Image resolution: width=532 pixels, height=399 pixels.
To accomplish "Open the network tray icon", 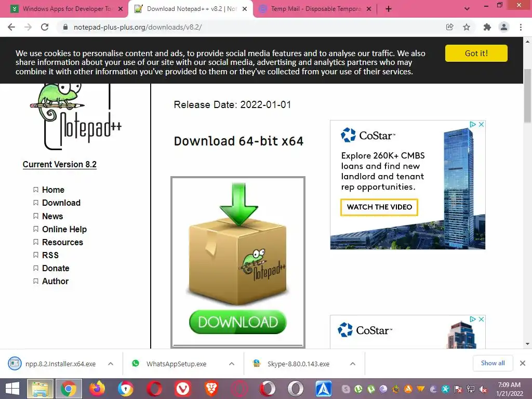I will (471, 389).
